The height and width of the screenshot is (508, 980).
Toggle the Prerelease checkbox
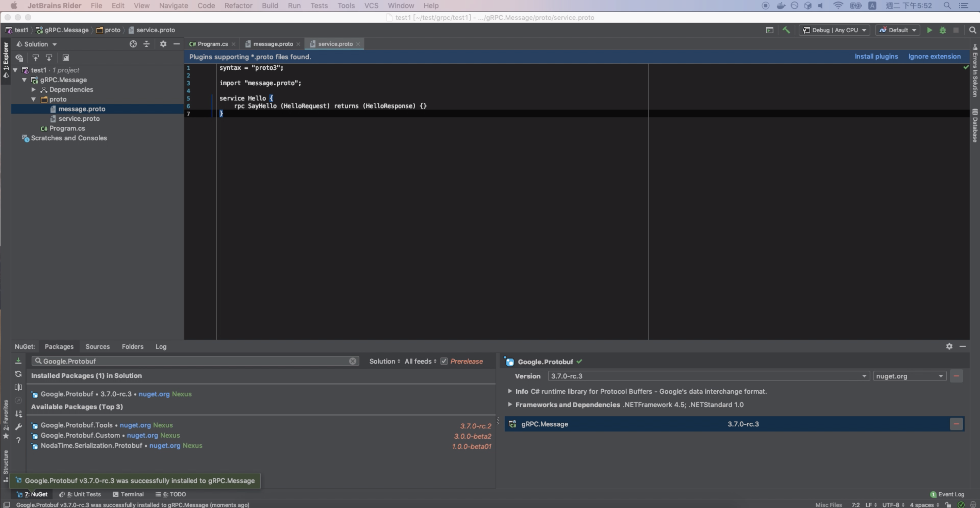pyautogui.click(x=444, y=361)
